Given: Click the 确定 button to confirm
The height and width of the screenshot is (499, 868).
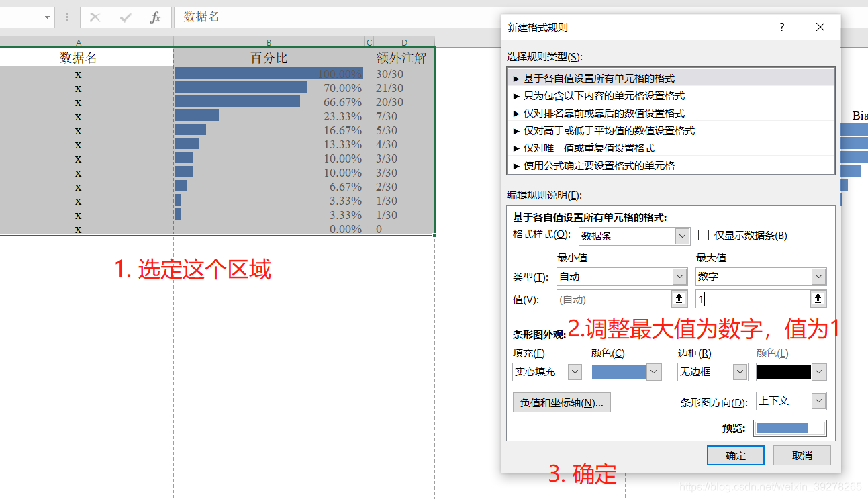Looking at the screenshot, I should coord(735,455).
